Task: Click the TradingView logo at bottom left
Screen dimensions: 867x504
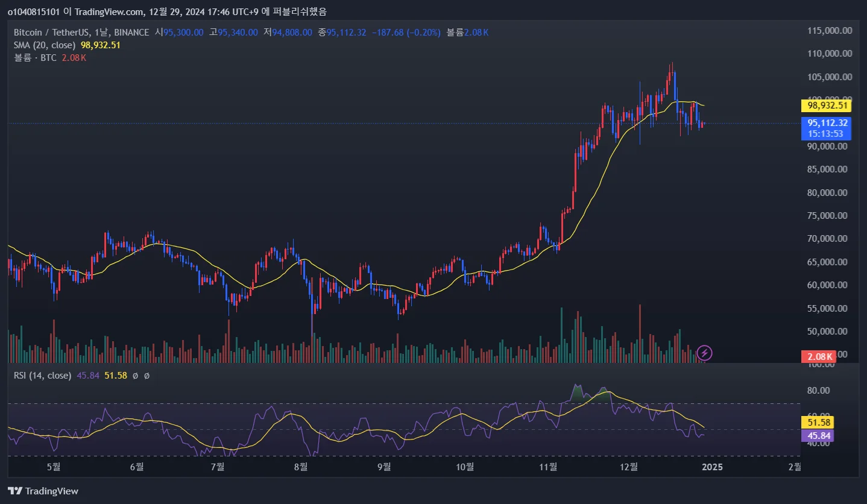Action: [43, 491]
